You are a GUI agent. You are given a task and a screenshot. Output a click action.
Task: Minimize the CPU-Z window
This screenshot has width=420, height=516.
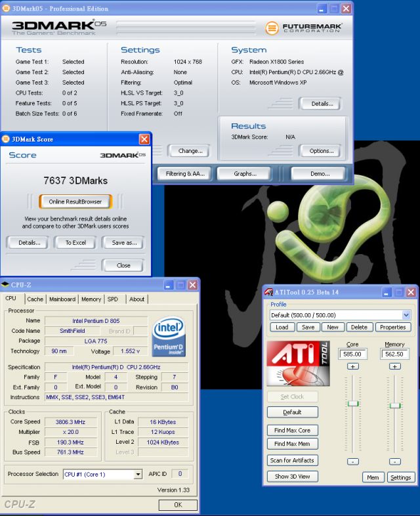[169, 285]
